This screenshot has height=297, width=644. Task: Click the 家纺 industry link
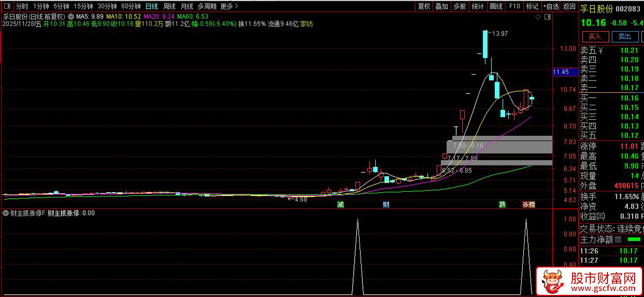[x=307, y=24]
